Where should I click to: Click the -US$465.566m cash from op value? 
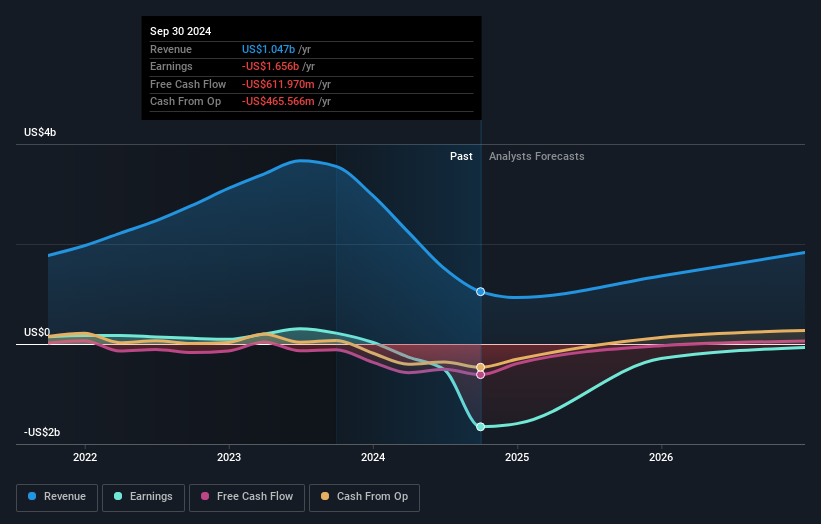pos(278,102)
